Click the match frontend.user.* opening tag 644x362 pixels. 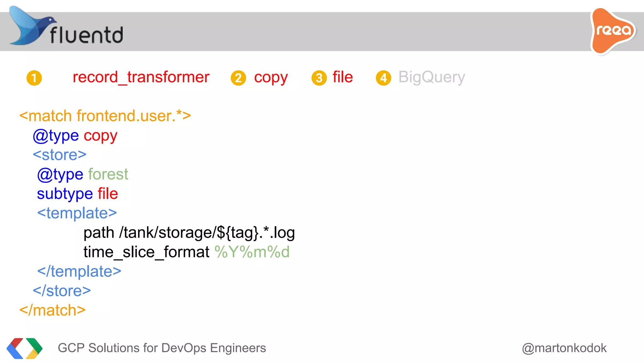[x=105, y=116]
